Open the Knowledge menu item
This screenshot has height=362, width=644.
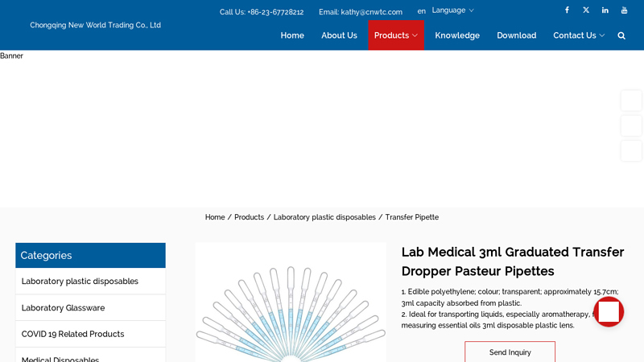pyautogui.click(x=457, y=35)
